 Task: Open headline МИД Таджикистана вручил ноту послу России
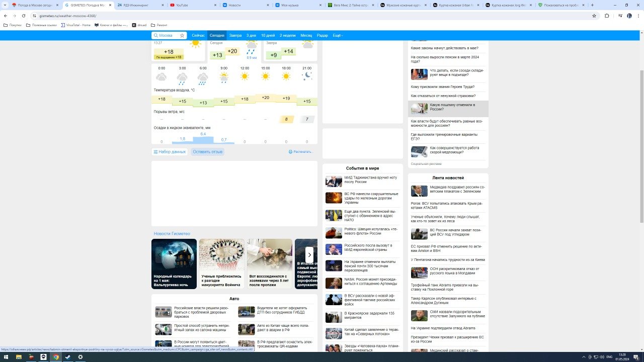coord(370,180)
